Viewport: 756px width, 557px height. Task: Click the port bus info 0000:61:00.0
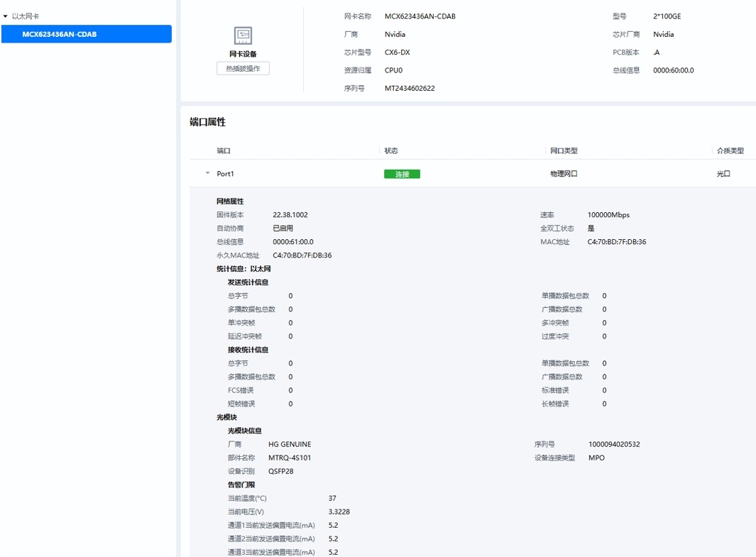pyautogui.click(x=293, y=242)
